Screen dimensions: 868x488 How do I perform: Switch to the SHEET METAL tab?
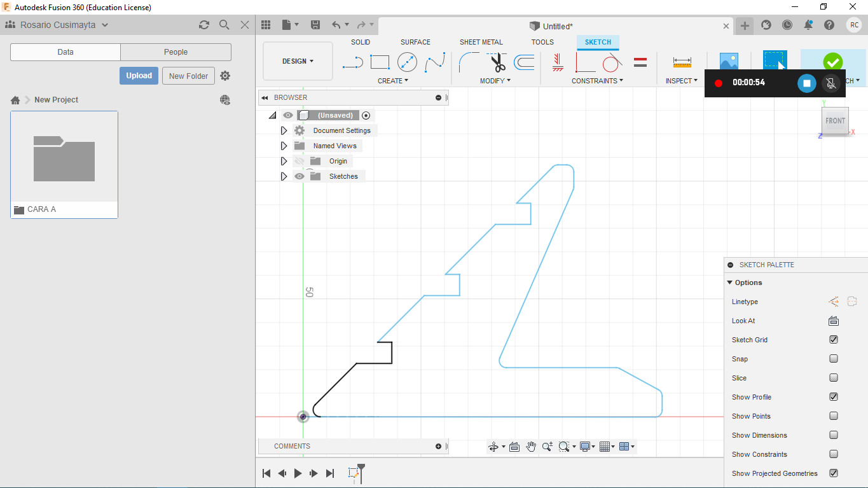click(x=481, y=42)
